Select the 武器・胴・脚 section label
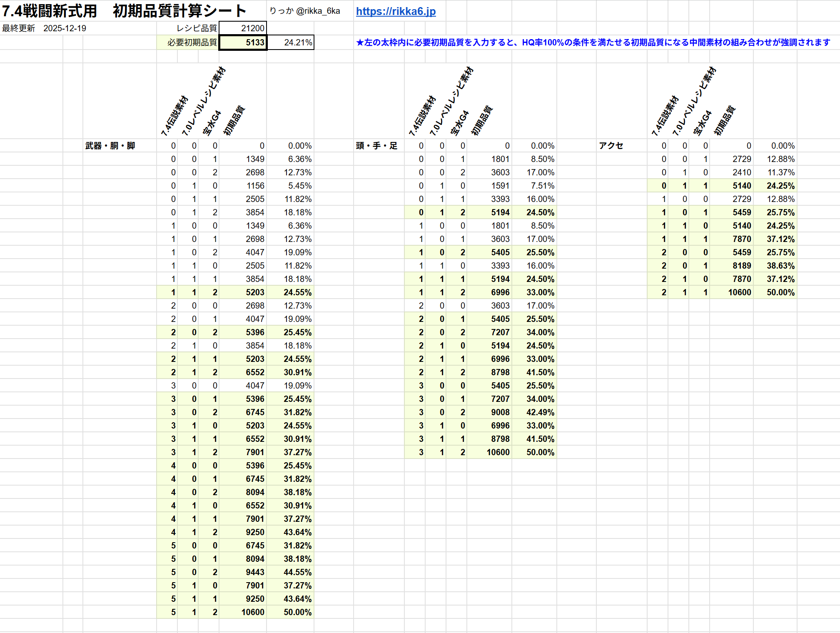Image resolution: width=840 pixels, height=633 pixels. click(x=110, y=146)
